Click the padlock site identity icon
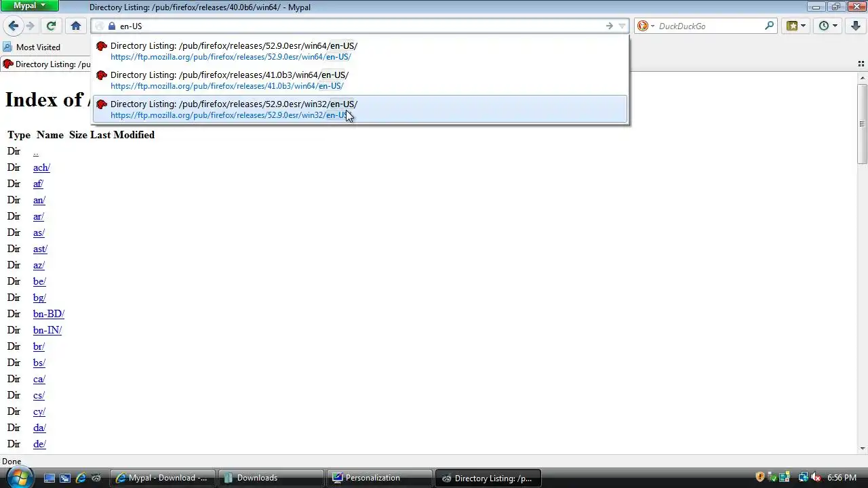 [113, 26]
